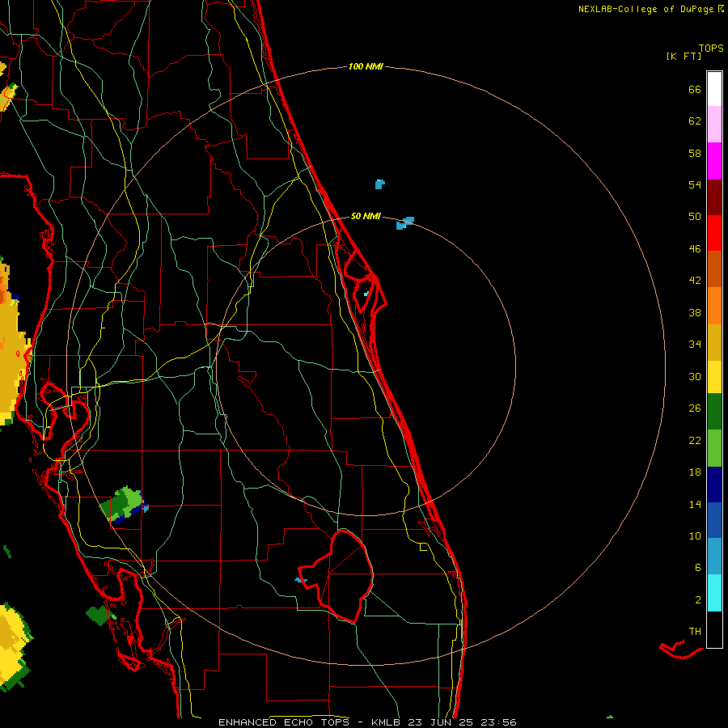Screen dimensions: 728x728
Task: Click the medium blue 18 kft legend swatch
Action: [714, 520]
